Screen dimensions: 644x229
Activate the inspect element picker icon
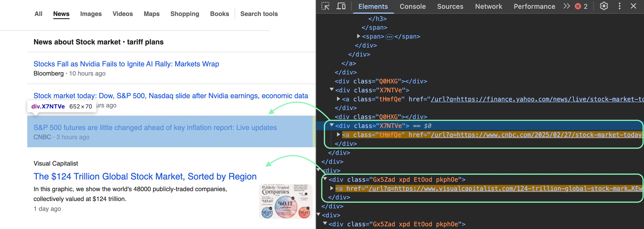(x=325, y=6)
